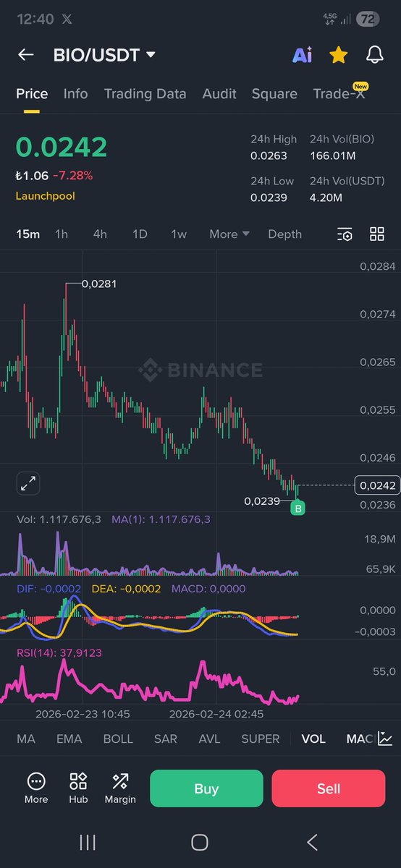Tap the DIF: -0,0002 label
This screenshot has height=868, width=401.
coord(48,589)
